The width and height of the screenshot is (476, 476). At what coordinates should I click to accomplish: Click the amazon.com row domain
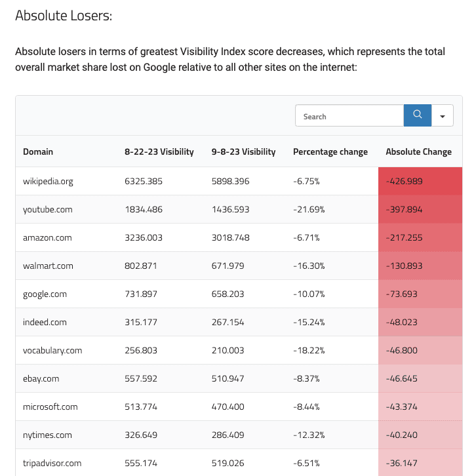pyautogui.click(x=47, y=238)
